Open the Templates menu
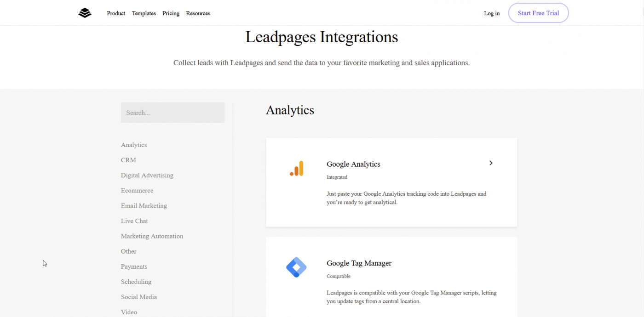Screen dimensions: 644x317 click(x=144, y=13)
